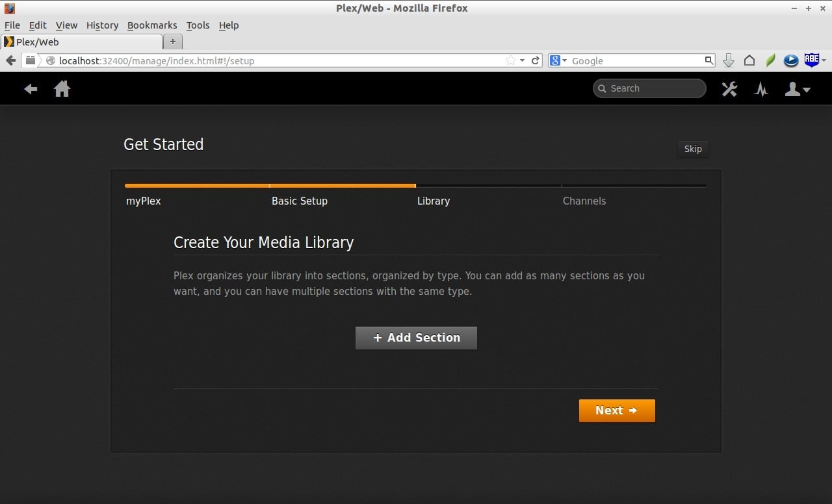Open the Edit menu

38,25
